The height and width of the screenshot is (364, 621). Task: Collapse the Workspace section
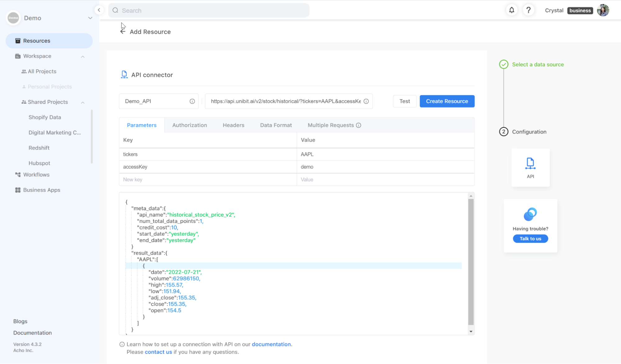click(x=83, y=56)
